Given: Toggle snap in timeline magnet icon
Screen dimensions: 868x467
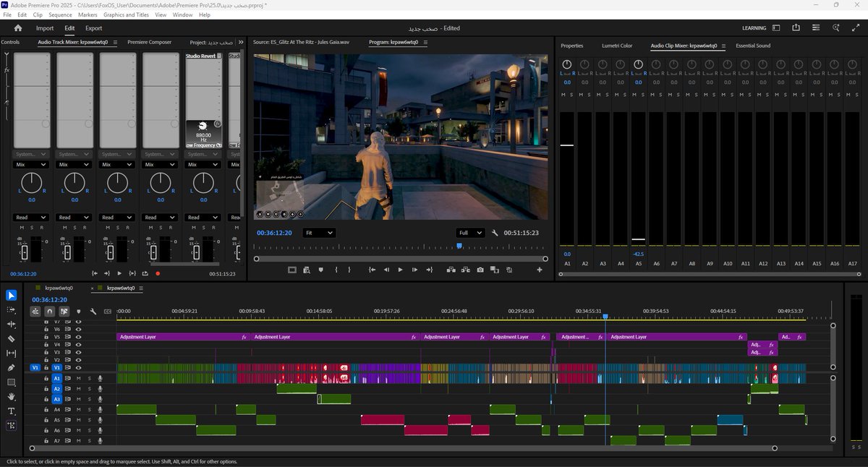Looking at the screenshot, I should (49, 312).
